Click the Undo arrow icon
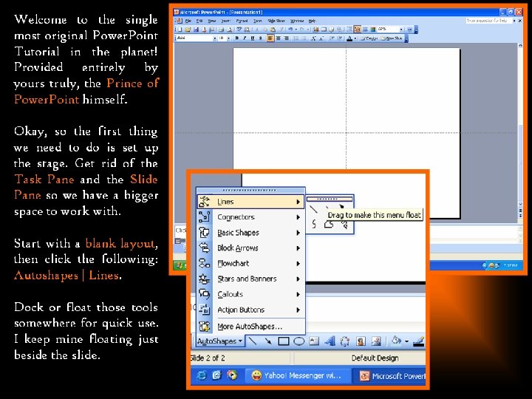This screenshot has width=532, height=399. click(290, 30)
